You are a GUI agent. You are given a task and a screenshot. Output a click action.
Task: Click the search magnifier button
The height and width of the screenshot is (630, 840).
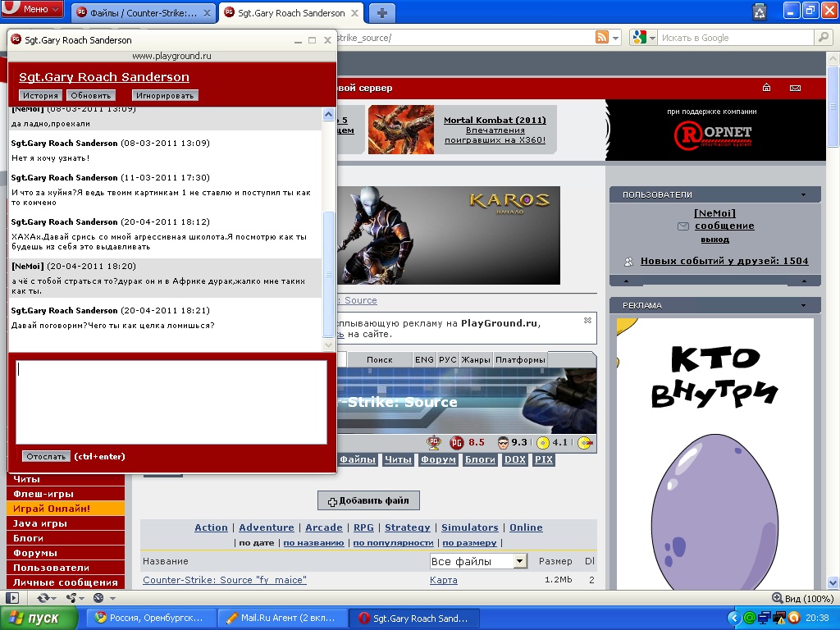[x=822, y=37]
